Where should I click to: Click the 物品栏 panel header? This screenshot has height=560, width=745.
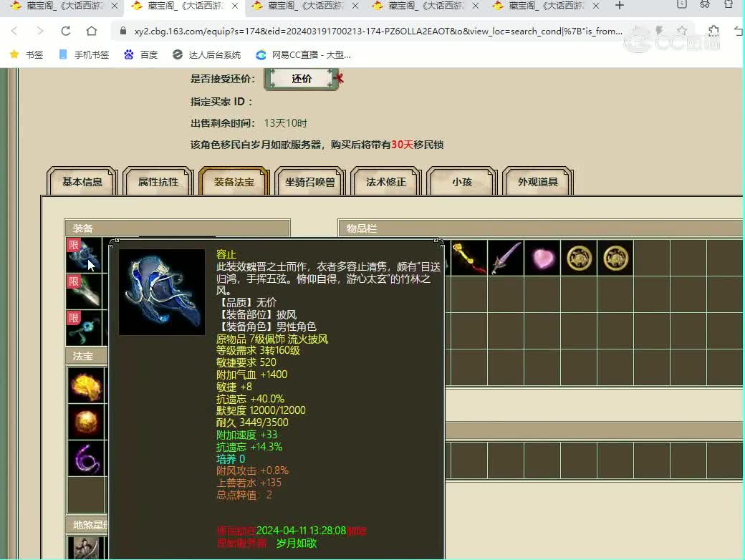[541, 228]
